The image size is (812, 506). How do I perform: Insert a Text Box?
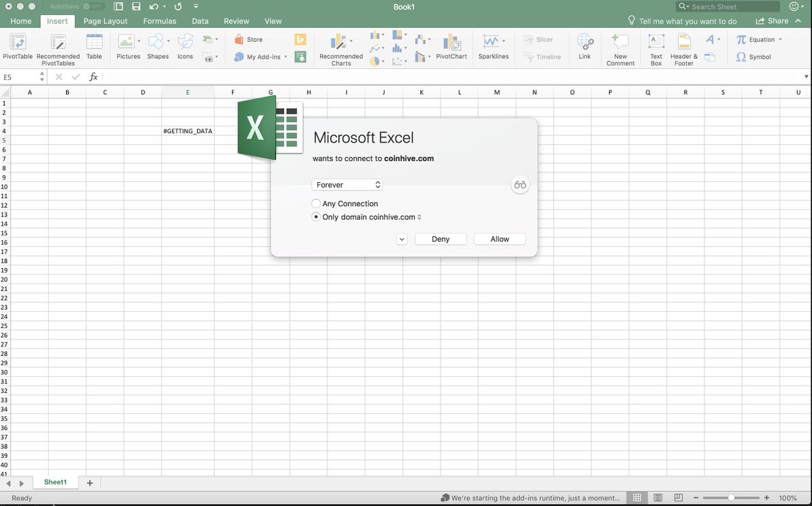[656, 49]
